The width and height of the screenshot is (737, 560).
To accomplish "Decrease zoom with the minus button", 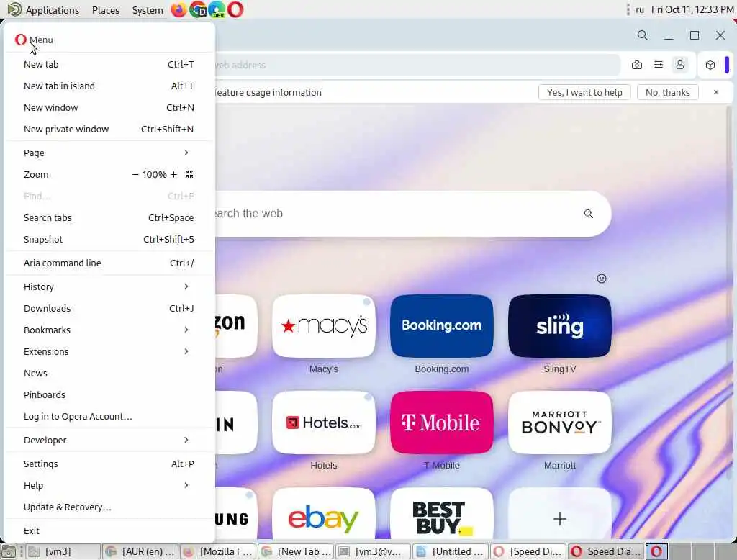I will [x=135, y=174].
